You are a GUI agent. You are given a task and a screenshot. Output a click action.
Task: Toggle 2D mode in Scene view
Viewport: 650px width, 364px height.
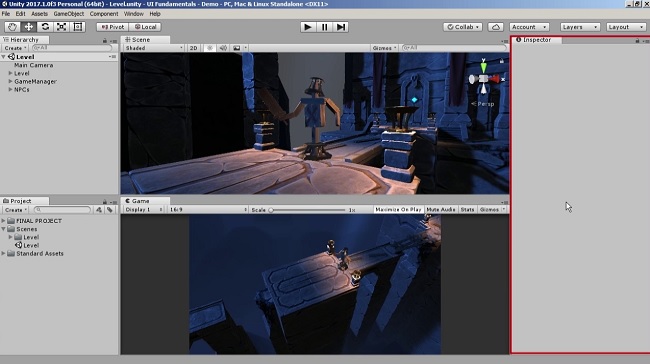point(194,48)
